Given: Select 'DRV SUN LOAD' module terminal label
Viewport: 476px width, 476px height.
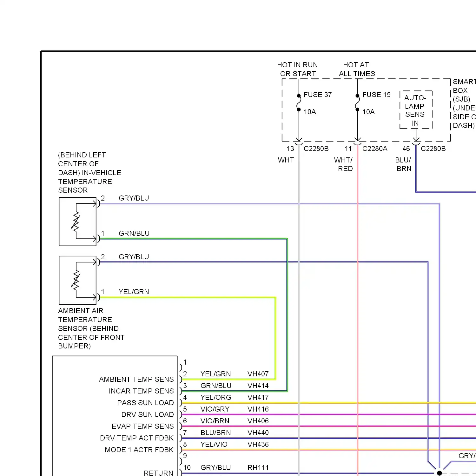Looking at the screenshot, I should [x=148, y=414].
